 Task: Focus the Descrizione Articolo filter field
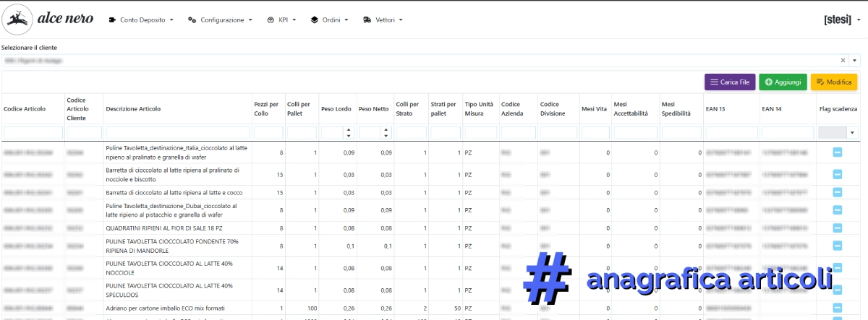click(178, 133)
